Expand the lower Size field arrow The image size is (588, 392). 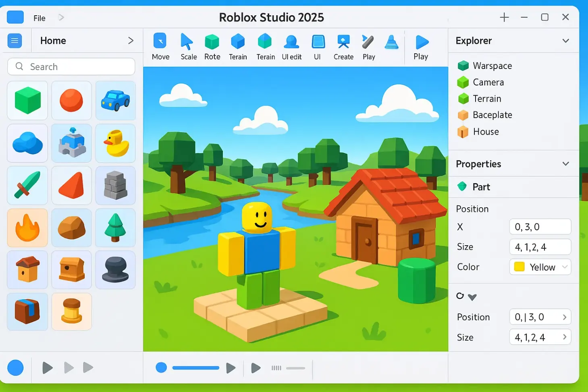pos(564,337)
